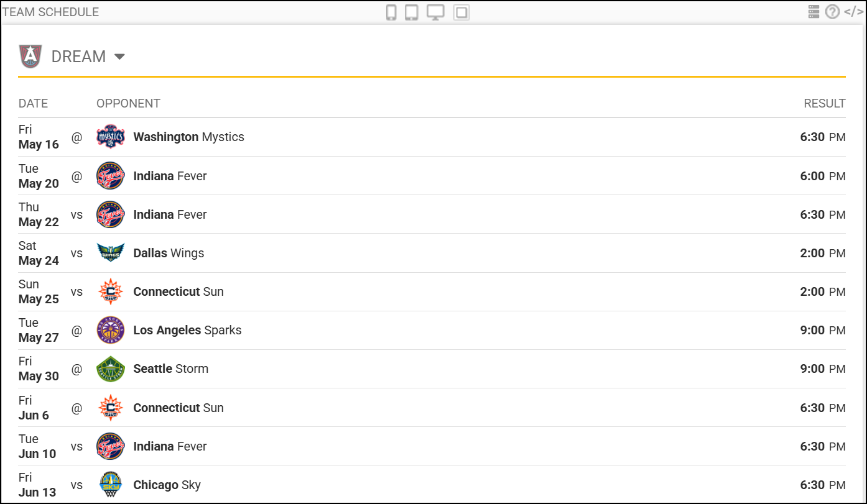This screenshot has height=504, width=867.
Task: Click the Seattle Storm logo
Action: [x=111, y=369]
